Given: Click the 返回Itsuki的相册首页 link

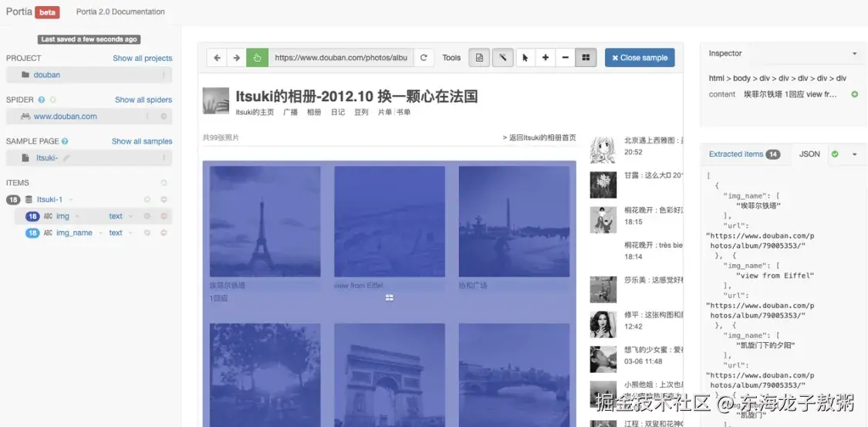Looking at the screenshot, I should coord(539,137).
